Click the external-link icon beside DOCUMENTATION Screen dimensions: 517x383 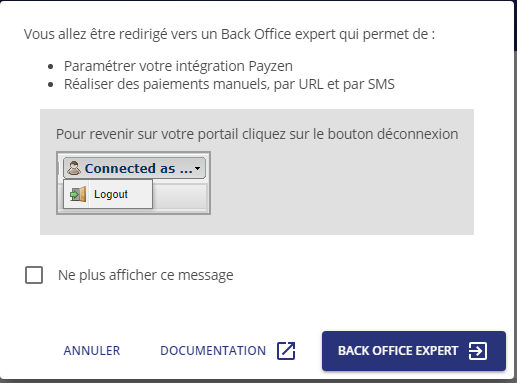tap(286, 351)
